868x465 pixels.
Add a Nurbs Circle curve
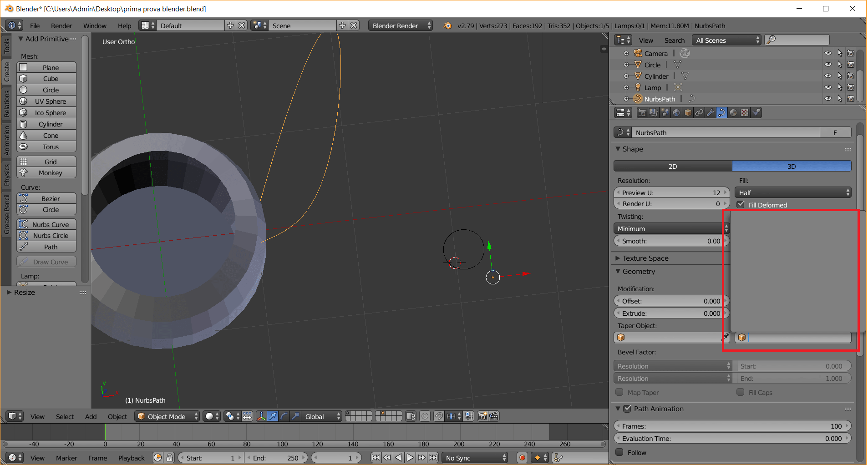[x=46, y=235]
